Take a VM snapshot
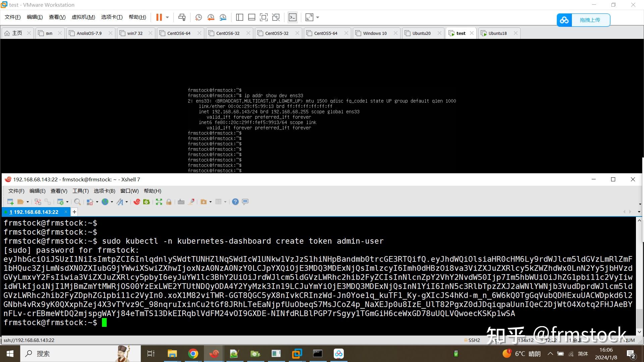This screenshot has height=362, width=644. click(x=198, y=17)
